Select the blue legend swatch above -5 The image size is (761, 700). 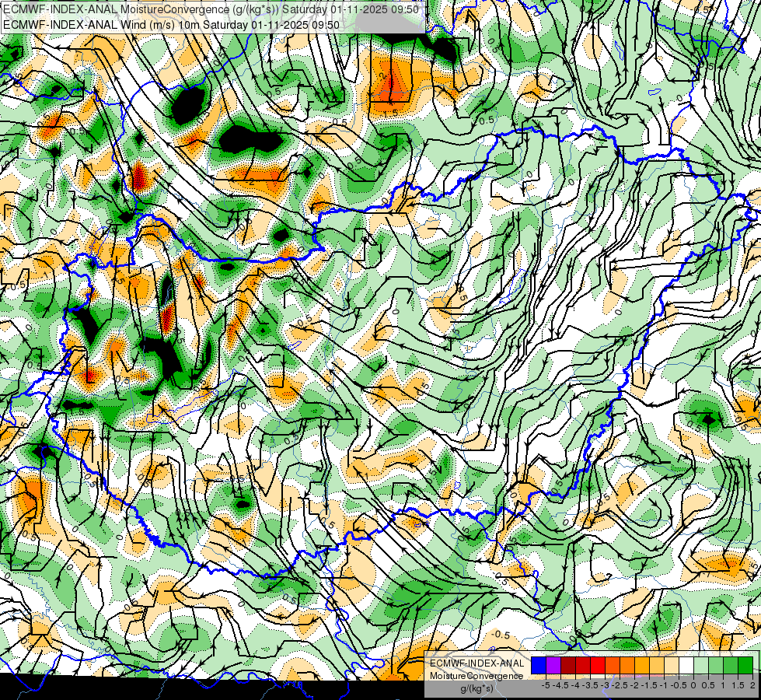[539, 666]
